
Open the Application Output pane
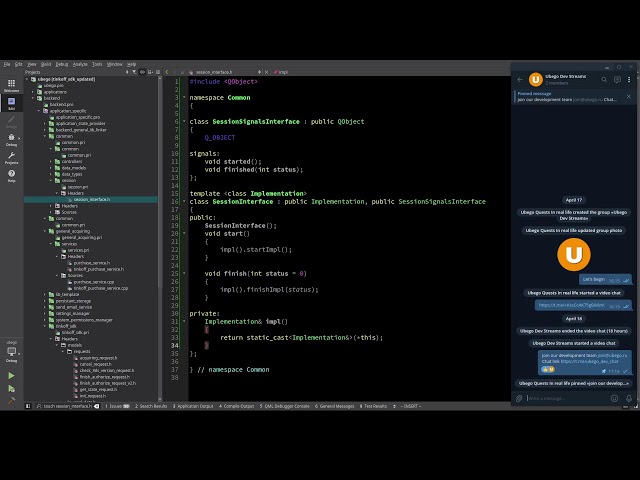(193, 406)
